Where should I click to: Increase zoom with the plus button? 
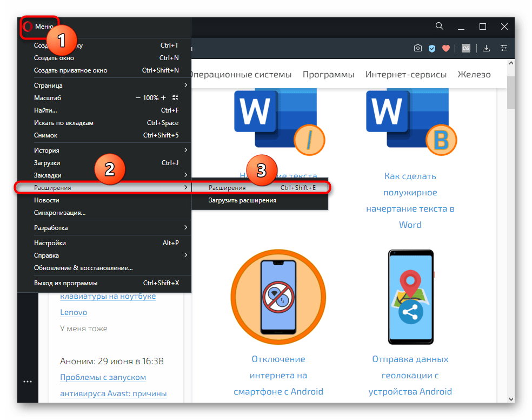[x=163, y=98]
